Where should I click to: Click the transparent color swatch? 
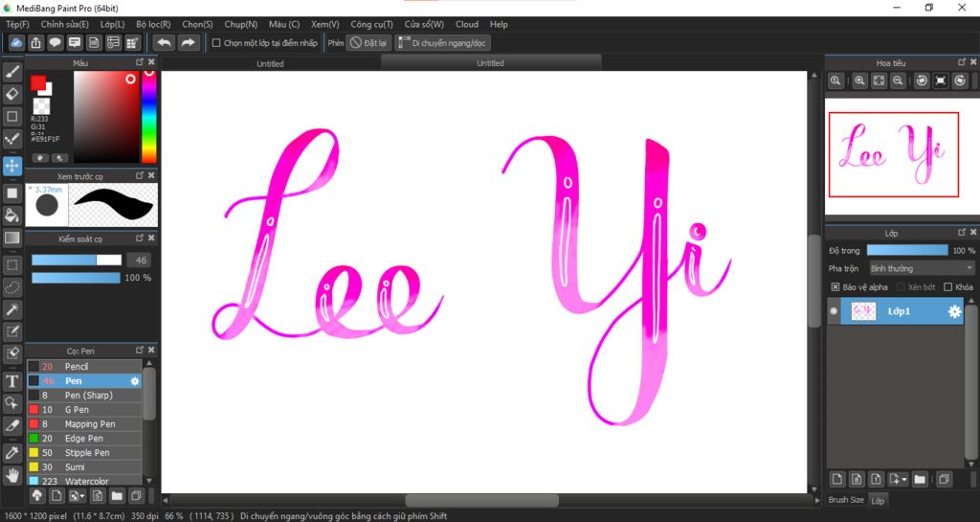[41, 105]
